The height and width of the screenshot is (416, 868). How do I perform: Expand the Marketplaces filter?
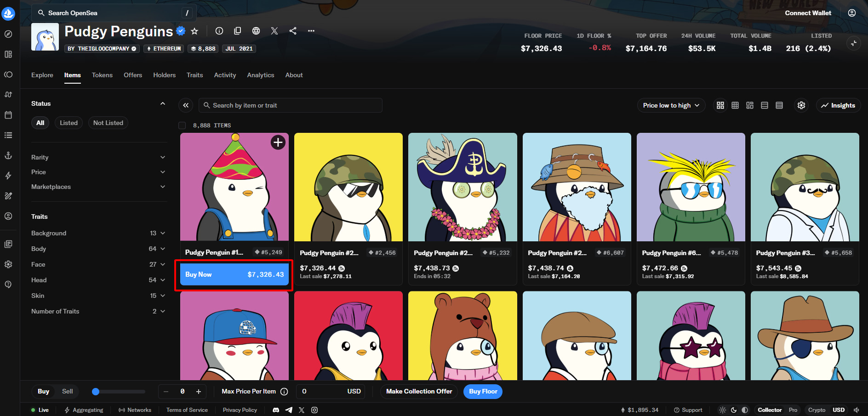pos(98,187)
